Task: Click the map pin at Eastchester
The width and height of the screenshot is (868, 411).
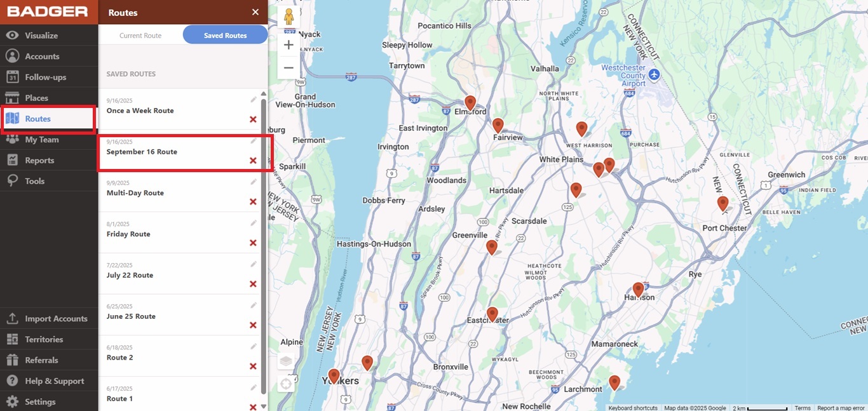Action: point(492,314)
